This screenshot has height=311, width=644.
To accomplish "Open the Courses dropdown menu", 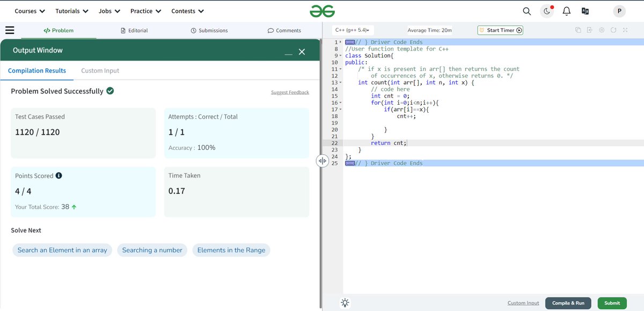I will coord(30,11).
